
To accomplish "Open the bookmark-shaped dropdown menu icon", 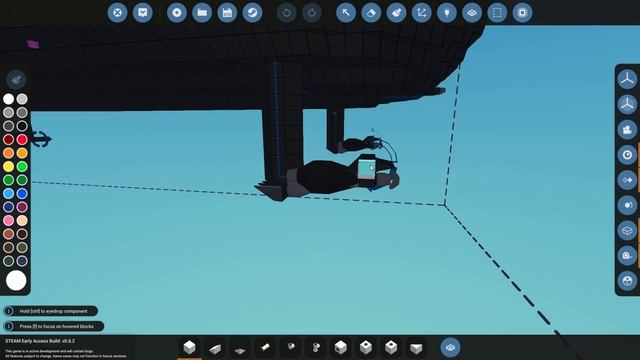I will [142, 13].
